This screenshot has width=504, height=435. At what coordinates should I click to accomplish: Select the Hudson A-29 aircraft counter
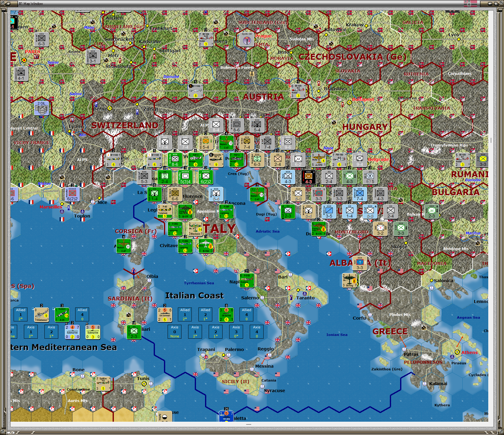point(62,315)
